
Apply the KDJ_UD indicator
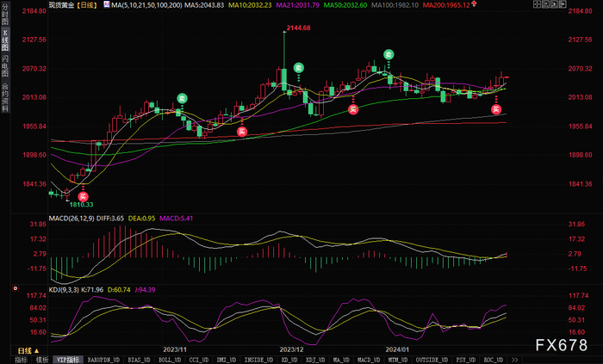coord(315,360)
